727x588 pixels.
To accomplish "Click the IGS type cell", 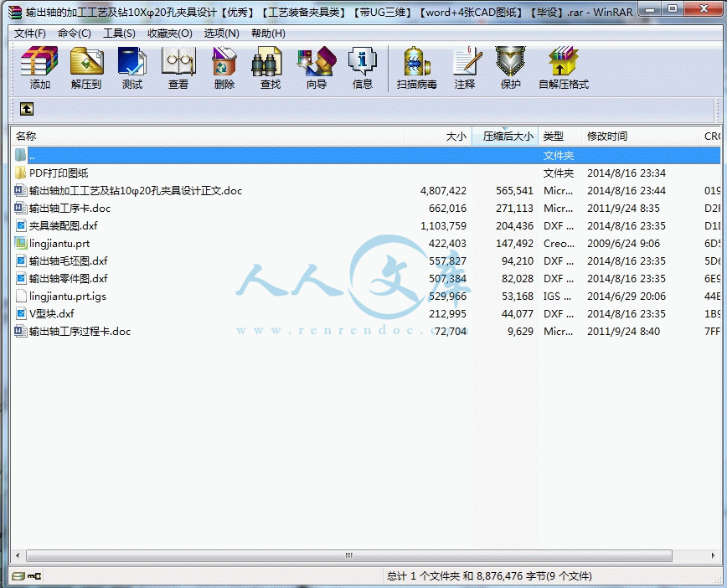I will (559, 296).
